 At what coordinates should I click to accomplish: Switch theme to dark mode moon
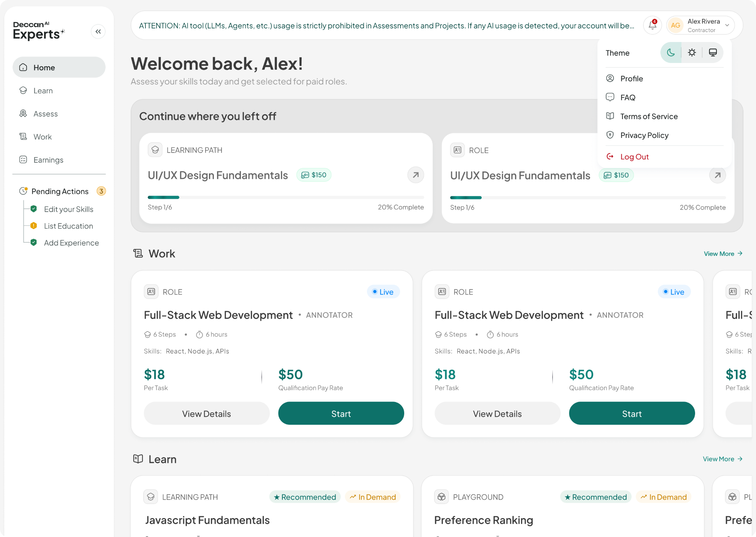coord(671,53)
